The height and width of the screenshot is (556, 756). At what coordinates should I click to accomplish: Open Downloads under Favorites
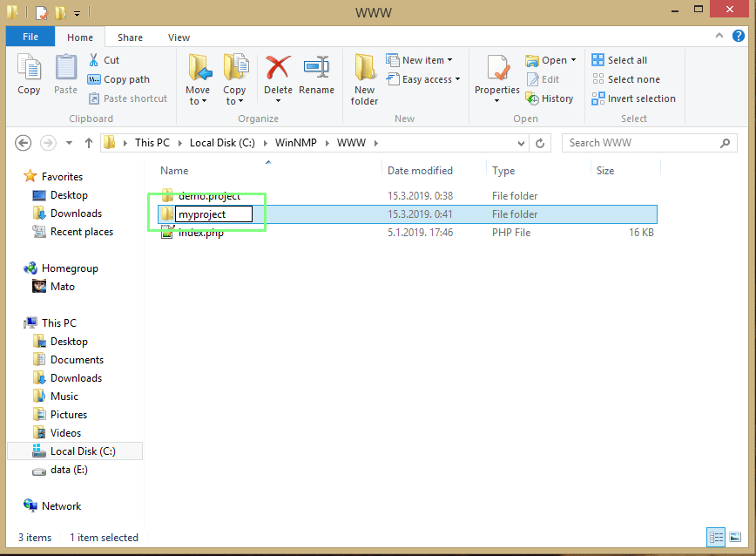tap(76, 214)
